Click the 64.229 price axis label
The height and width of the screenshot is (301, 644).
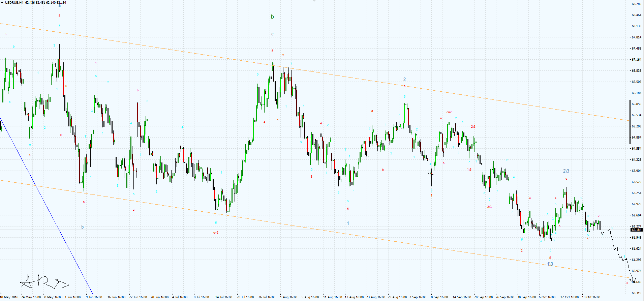636,160
